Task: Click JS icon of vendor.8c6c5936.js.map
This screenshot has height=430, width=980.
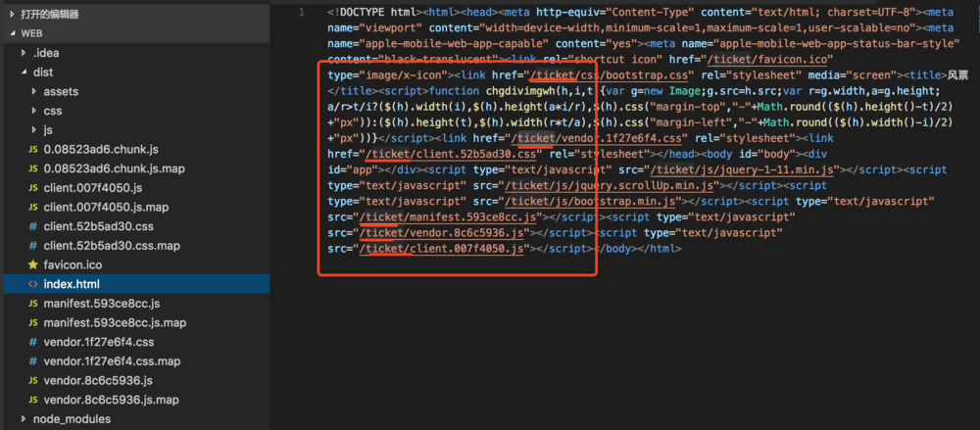Action: tap(33, 400)
